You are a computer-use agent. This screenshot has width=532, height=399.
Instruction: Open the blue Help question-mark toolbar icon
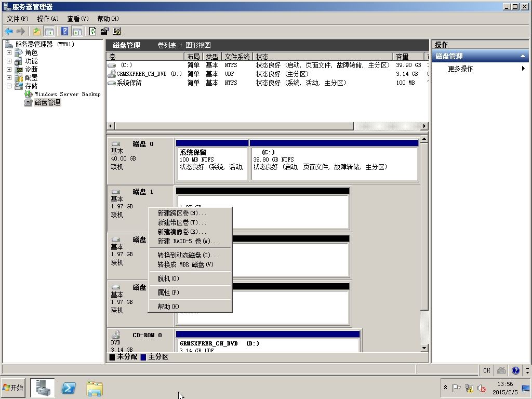65,32
